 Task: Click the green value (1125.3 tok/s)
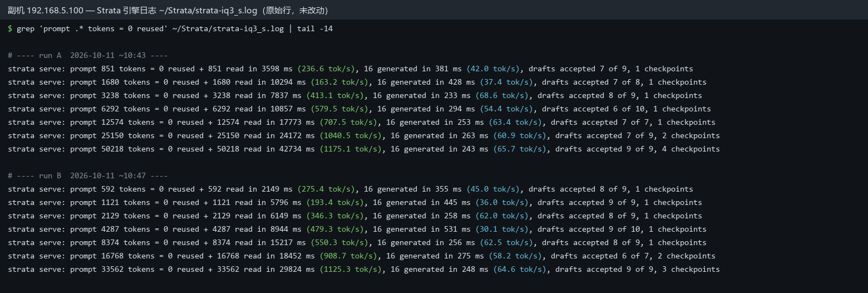click(351, 270)
